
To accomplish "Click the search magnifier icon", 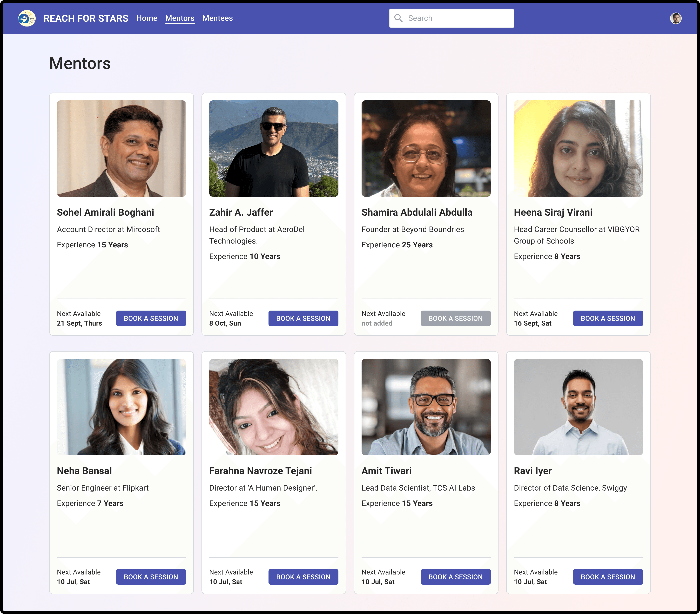I will pyautogui.click(x=398, y=18).
